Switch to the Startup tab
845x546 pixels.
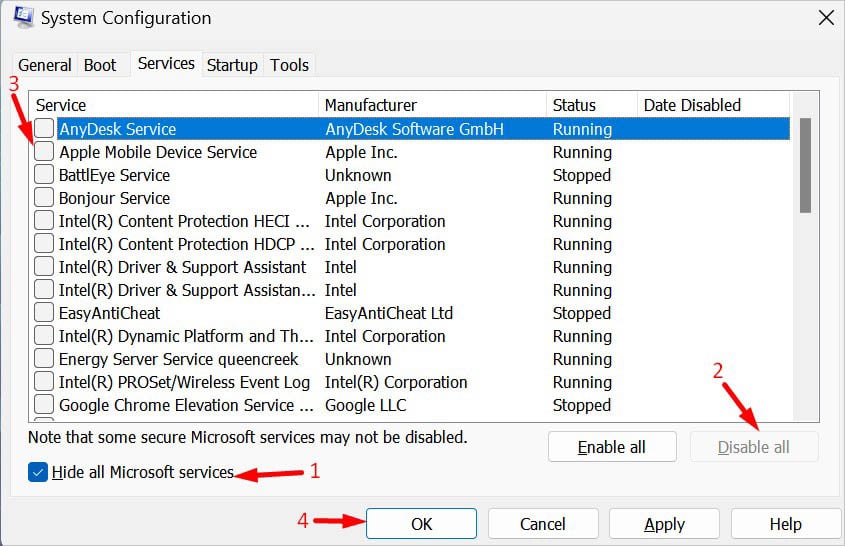pos(232,65)
